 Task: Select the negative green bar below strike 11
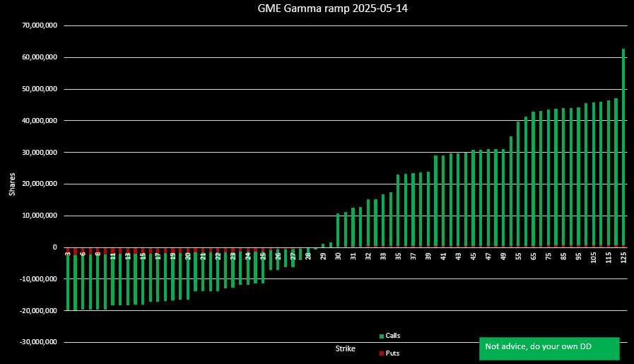click(113, 279)
